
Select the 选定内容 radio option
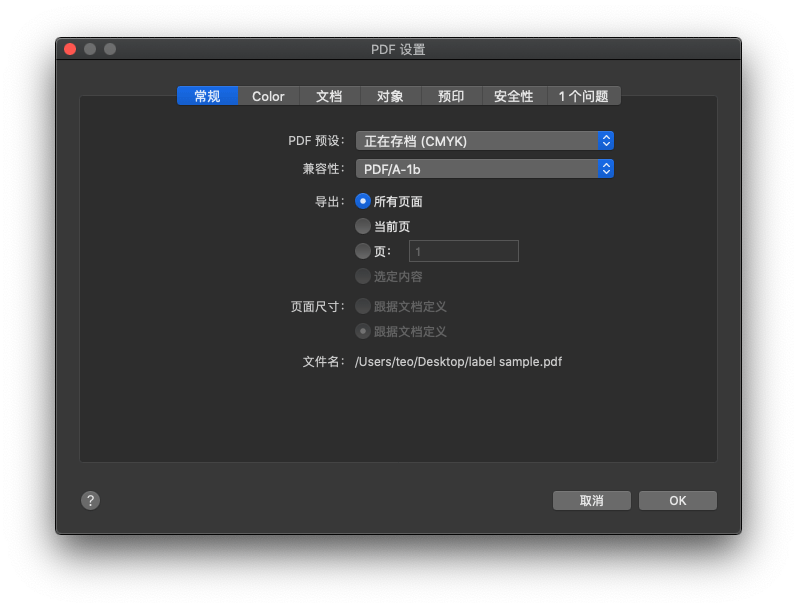362,277
